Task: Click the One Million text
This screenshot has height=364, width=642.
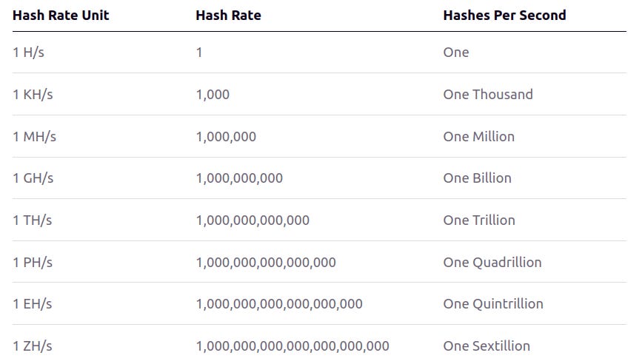Action: [x=479, y=137]
